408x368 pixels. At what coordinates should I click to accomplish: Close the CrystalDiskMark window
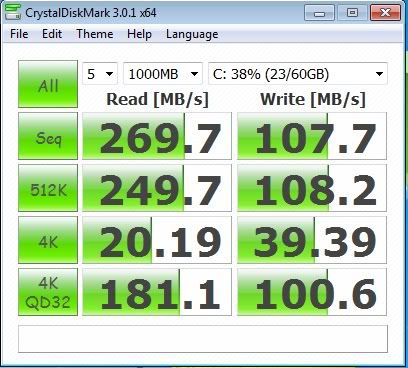385,13
